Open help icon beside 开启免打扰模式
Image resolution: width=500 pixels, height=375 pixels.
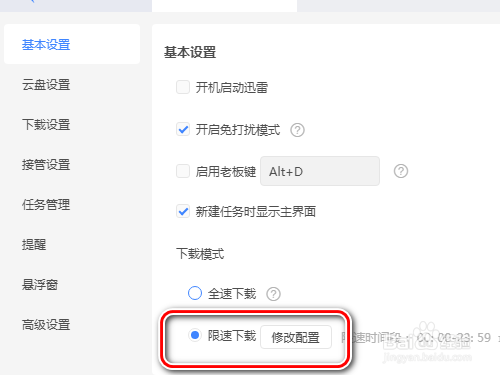pos(297,130)
